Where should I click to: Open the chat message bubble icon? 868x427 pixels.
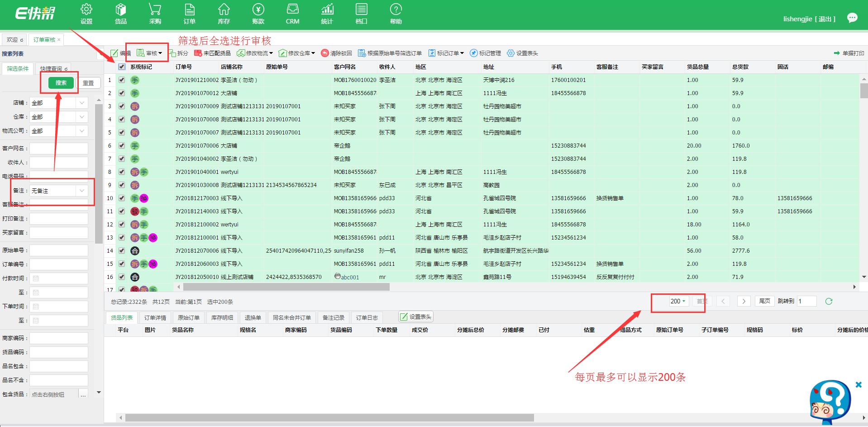coord(852,18)
